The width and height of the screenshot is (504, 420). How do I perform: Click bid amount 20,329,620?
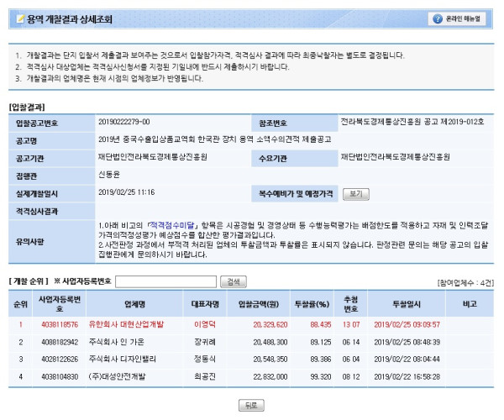267,323
